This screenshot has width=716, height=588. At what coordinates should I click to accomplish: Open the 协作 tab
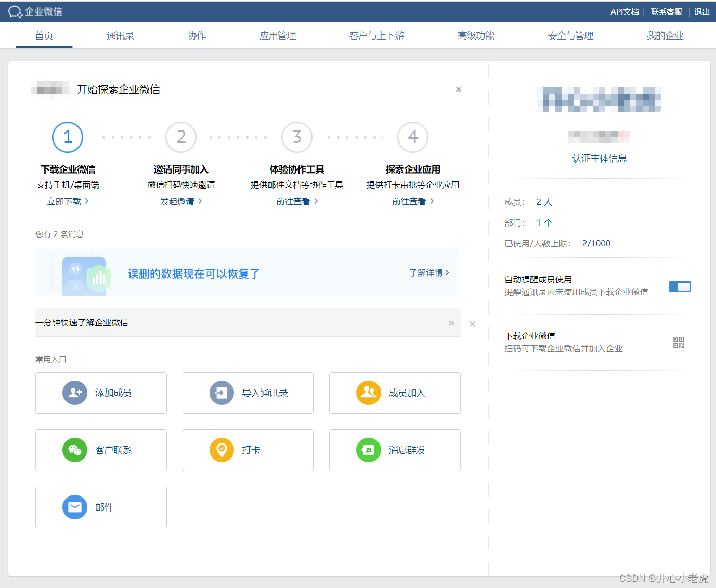click(197, 35)
